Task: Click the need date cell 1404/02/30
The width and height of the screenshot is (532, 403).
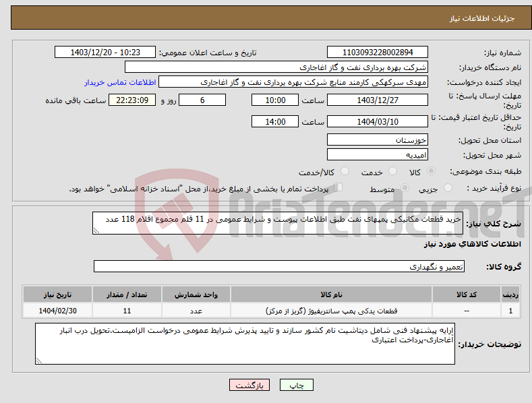Action: (x=57, y=311)
